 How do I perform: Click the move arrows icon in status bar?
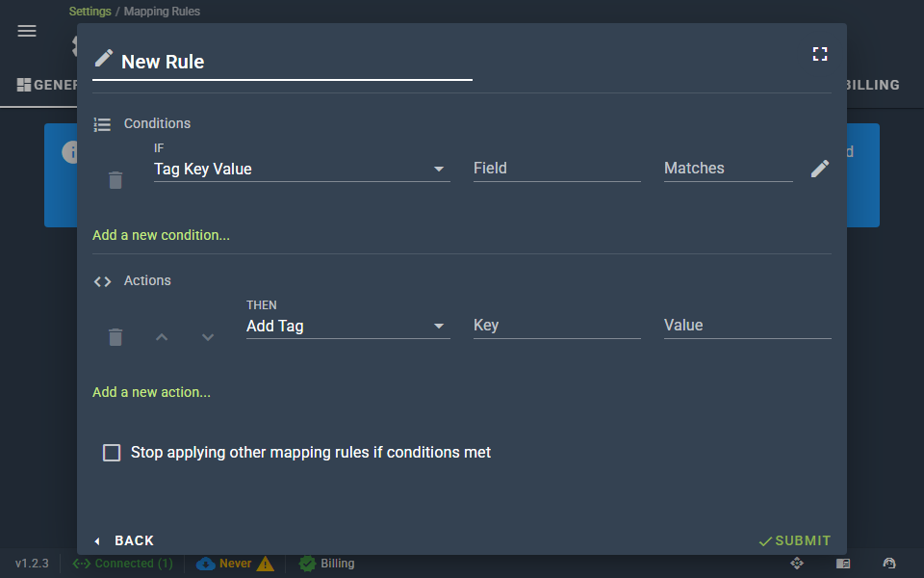click(797, 564)
